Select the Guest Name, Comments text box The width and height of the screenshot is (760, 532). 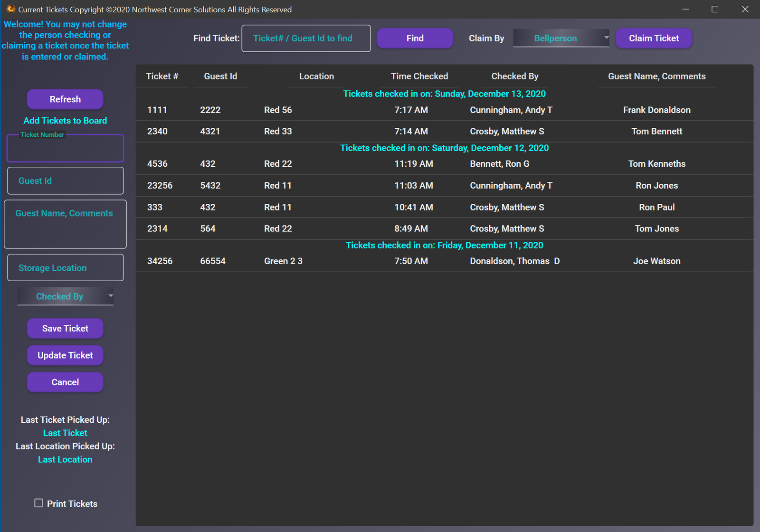[x=65, y=224]
